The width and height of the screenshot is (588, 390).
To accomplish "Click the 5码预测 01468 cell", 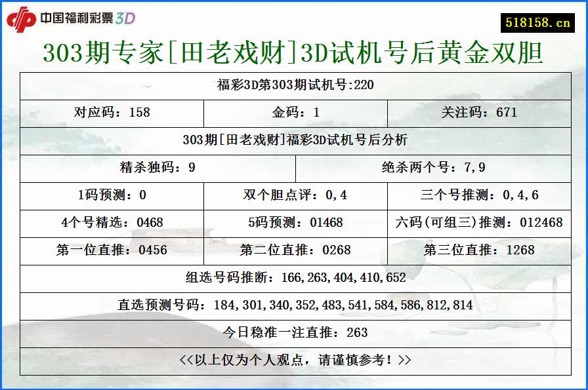I will [294, 222].
